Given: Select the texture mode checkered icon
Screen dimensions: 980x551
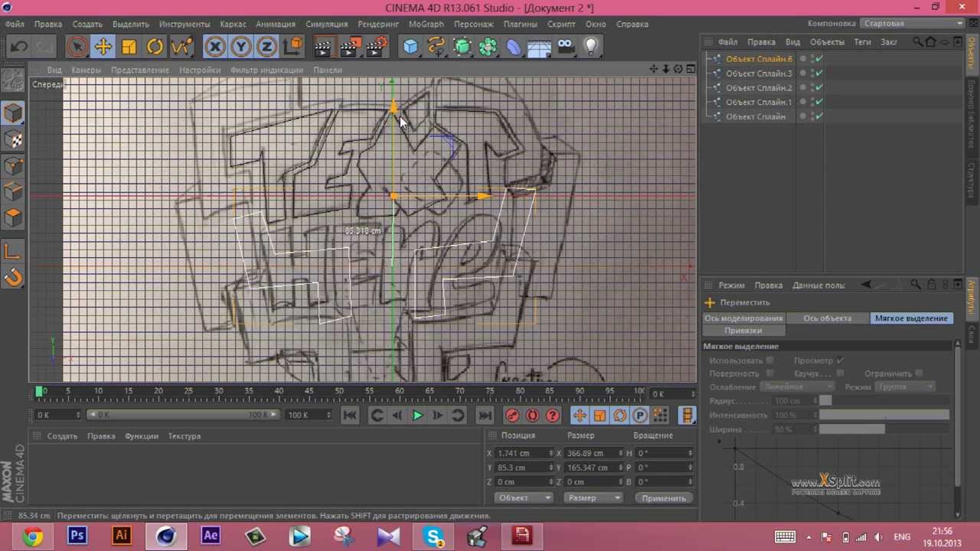Looking at the screenshot, I should point(13,139).
